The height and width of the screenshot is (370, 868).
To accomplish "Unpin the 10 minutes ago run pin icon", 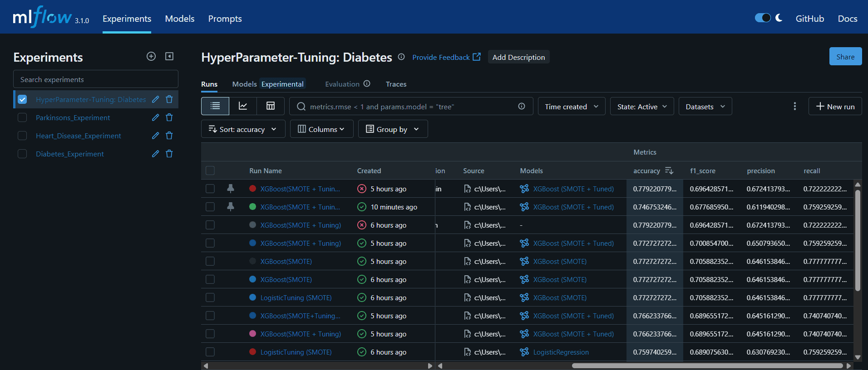I will pos(231,207).
